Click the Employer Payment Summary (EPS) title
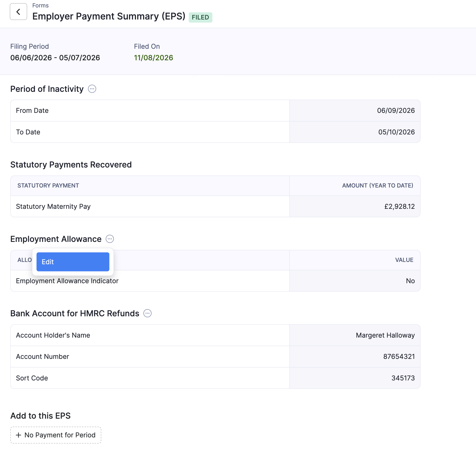 [x=109, y=16]
